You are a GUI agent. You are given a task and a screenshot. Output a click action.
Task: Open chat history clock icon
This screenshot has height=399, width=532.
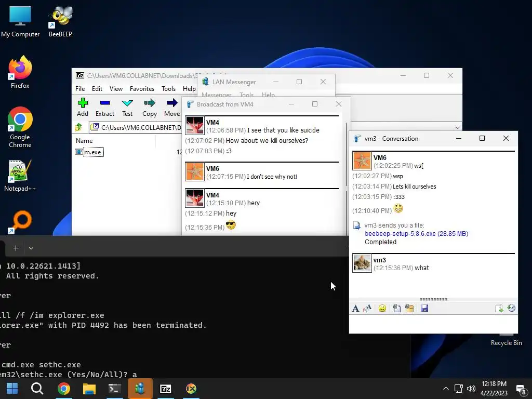pyautogui.click(x=511, y=308)
